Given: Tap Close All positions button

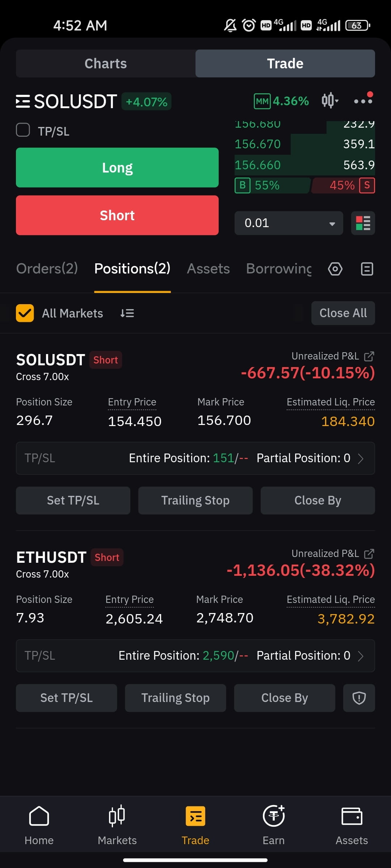Looking at the screenshot, I should click(343, 313).
